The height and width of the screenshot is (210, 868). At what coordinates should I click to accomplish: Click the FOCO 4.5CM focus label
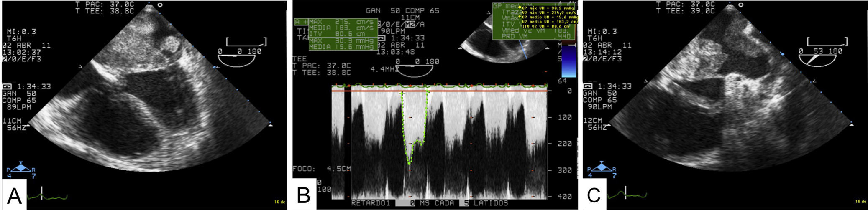point(320,170)
